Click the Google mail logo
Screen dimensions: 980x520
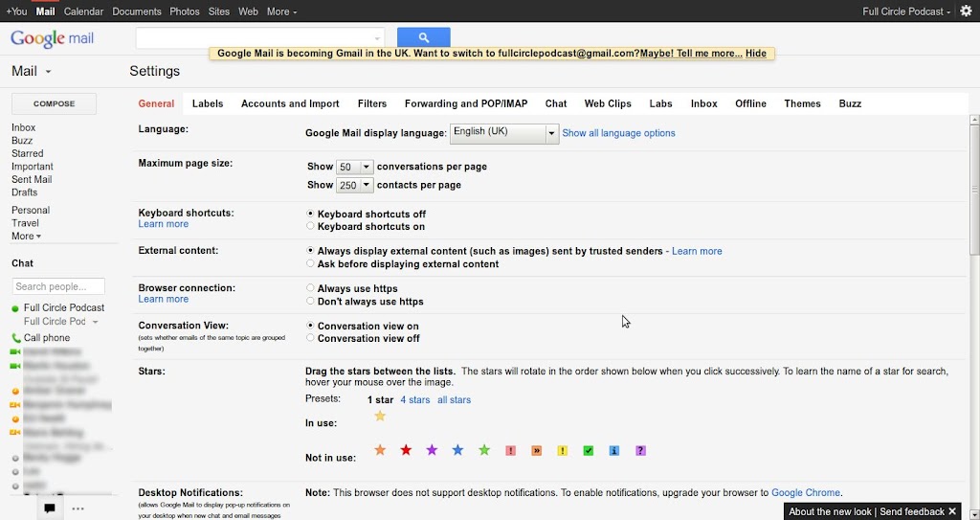pos(52,39)
